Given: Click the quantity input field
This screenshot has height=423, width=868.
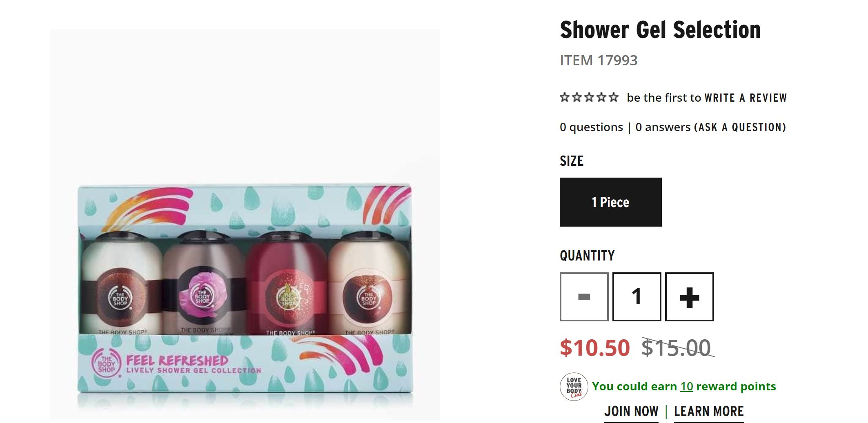Looking at the screenshot, I should coord(637,297).
